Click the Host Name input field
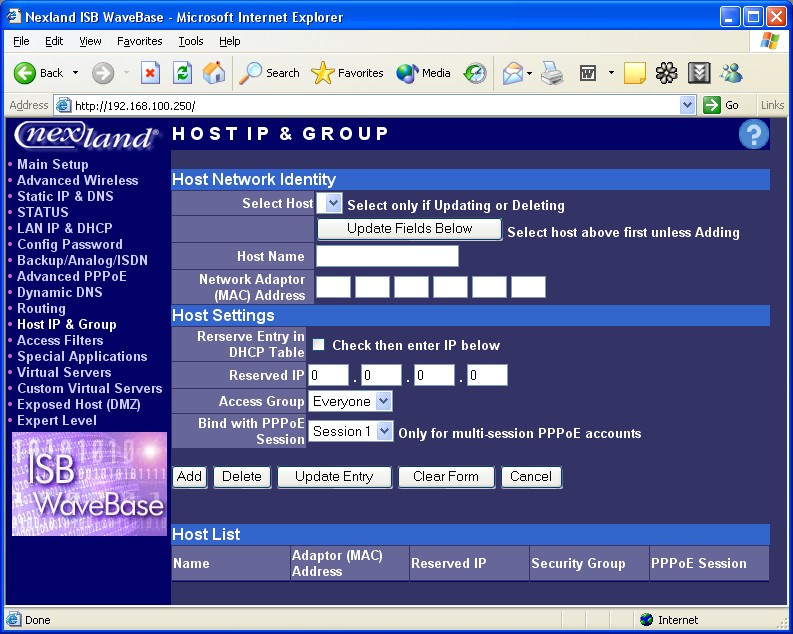Viewport: 793px width, 634px height. (387, 256)
